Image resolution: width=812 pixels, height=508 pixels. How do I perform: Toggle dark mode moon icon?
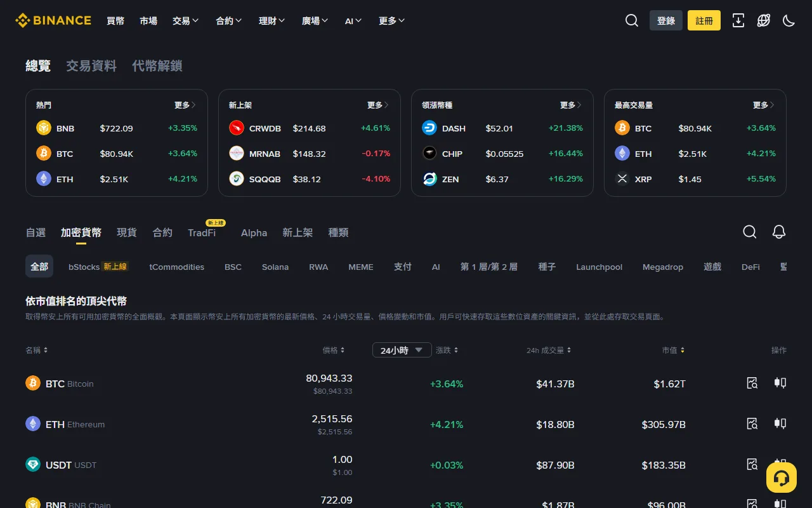(789, 20)
